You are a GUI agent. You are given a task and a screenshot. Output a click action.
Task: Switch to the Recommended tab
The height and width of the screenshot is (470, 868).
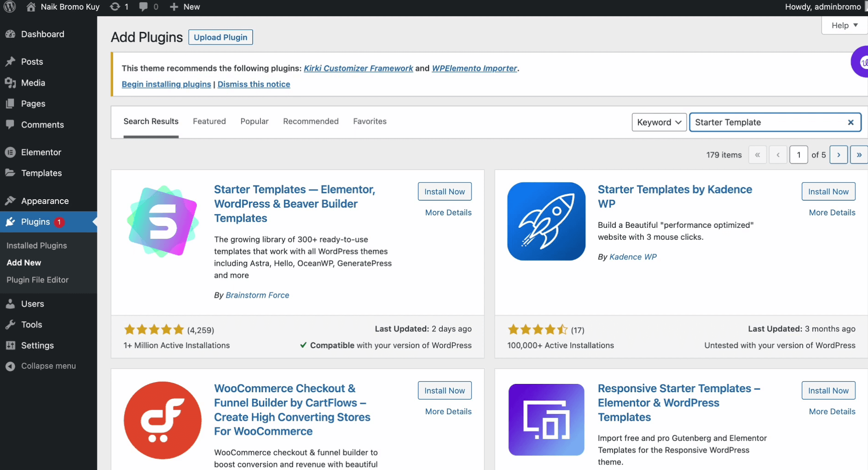pyautogui.click(x=311, y=121)
